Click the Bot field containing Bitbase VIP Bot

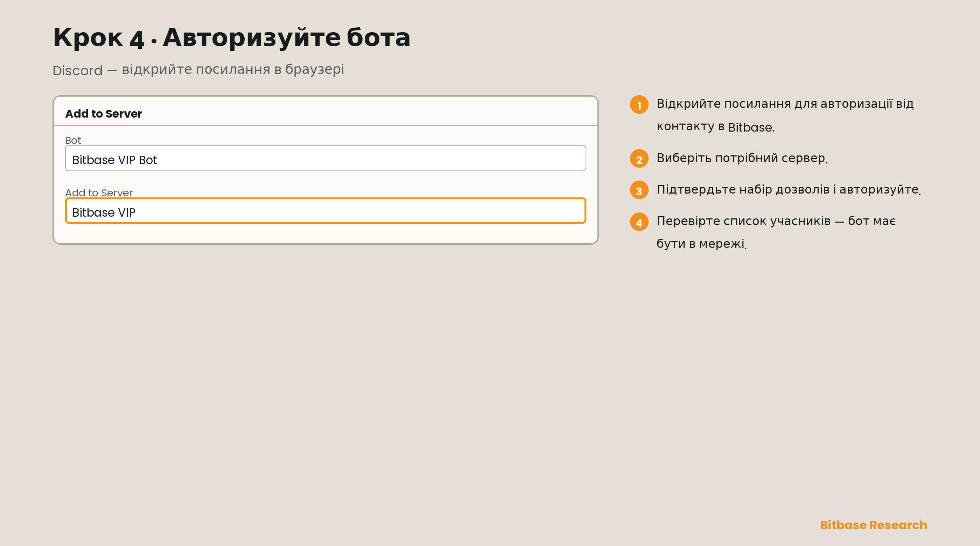coord(325,158)
